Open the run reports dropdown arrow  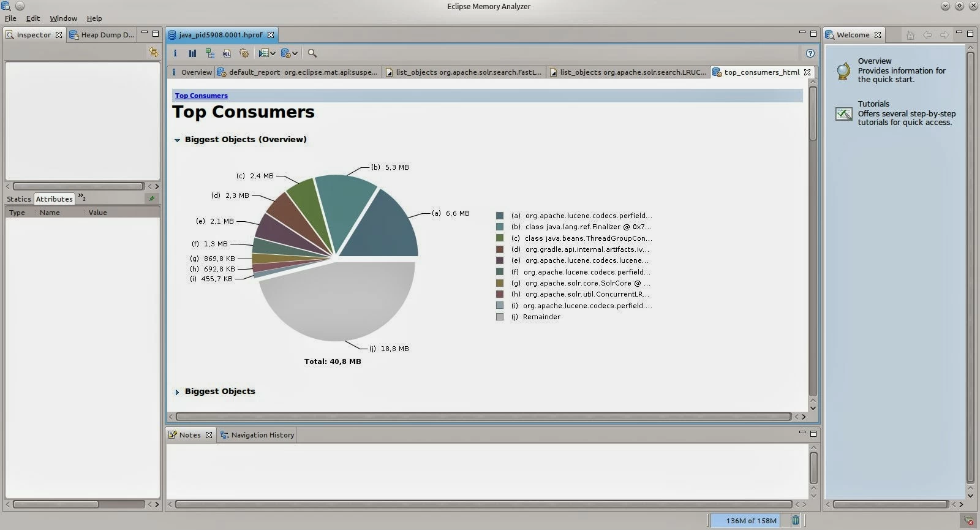point(273,53)
